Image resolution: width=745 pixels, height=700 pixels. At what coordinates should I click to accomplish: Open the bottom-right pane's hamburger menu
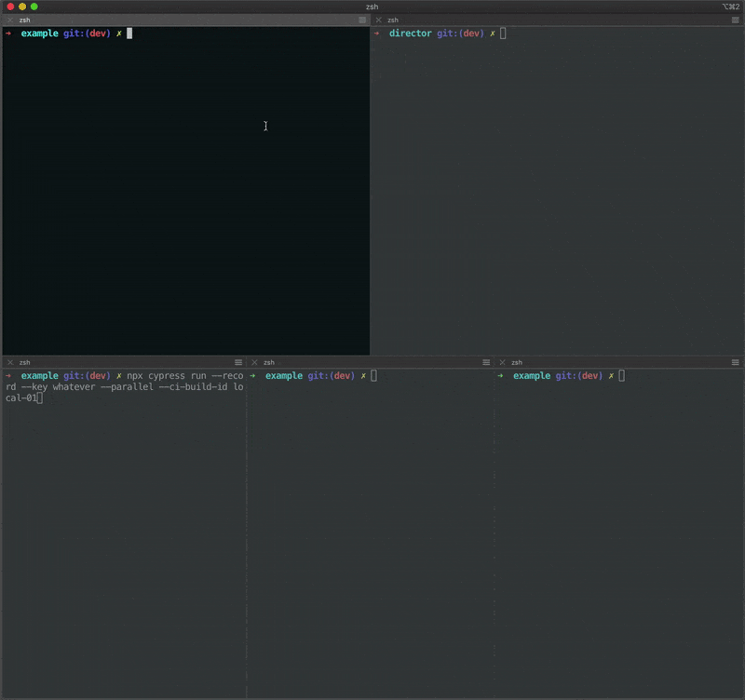[735, 362]
